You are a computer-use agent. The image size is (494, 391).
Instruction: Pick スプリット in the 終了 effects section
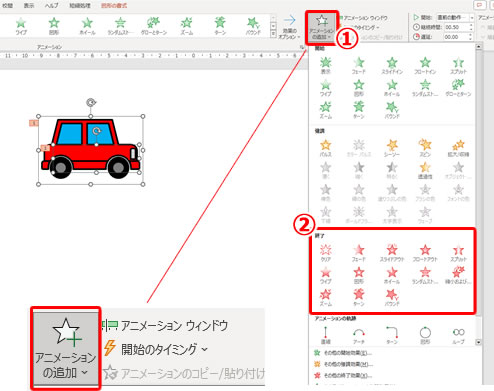click(x=458, y=253)
